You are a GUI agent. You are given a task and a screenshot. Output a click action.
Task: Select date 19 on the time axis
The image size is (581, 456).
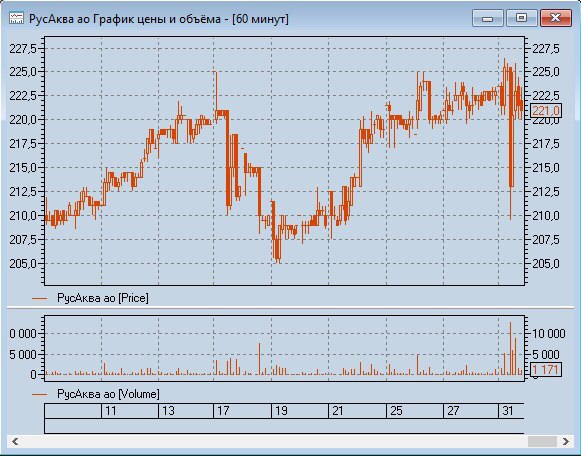pyautogui.click(x=281, y=411)
